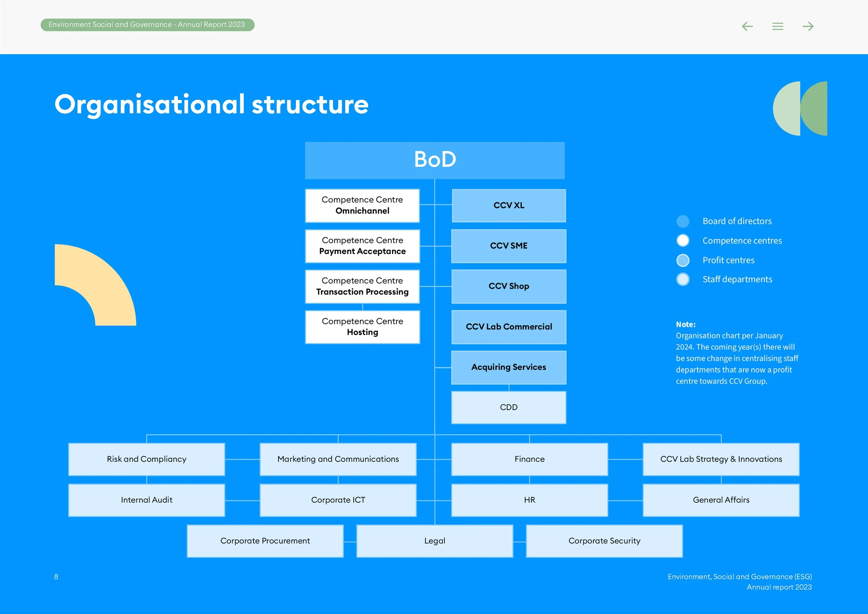Click the Profit centres legend circle
The height and width of the screenshot is (614, 868).
point(683,260)
